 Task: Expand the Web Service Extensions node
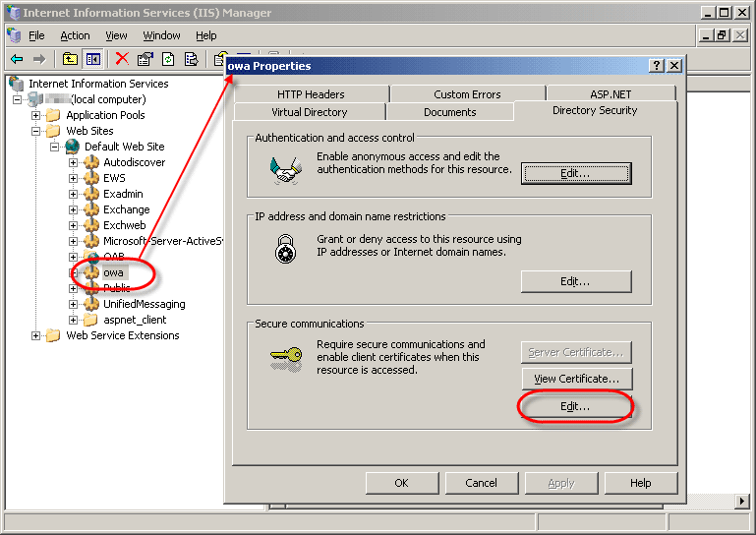pos(35,335)
